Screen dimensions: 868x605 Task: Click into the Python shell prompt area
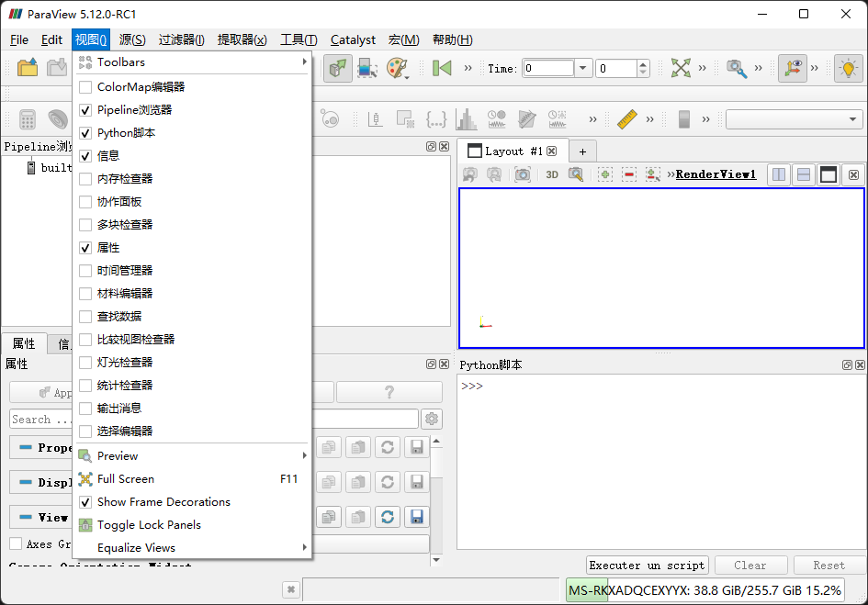click(659, 459)
